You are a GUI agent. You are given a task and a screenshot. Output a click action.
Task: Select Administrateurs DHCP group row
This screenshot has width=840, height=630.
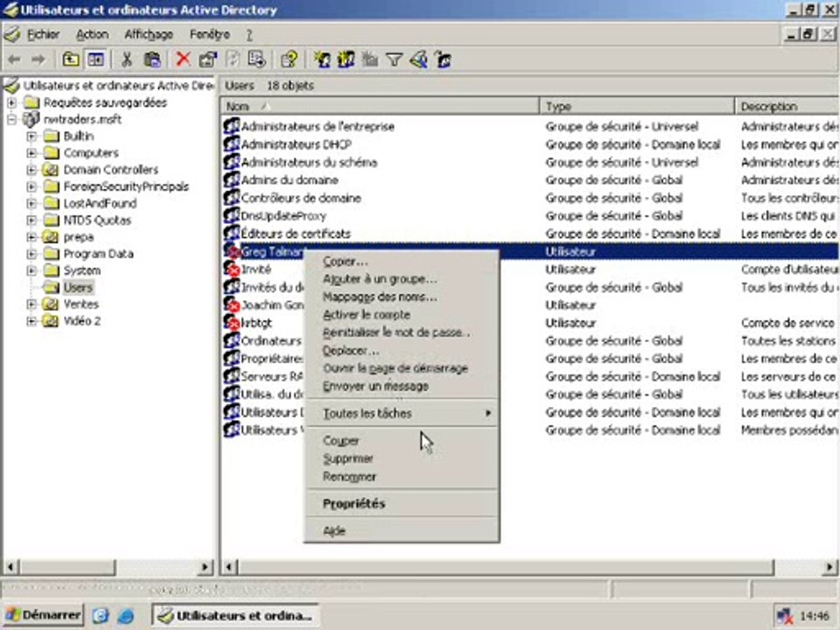click(529, 144)
